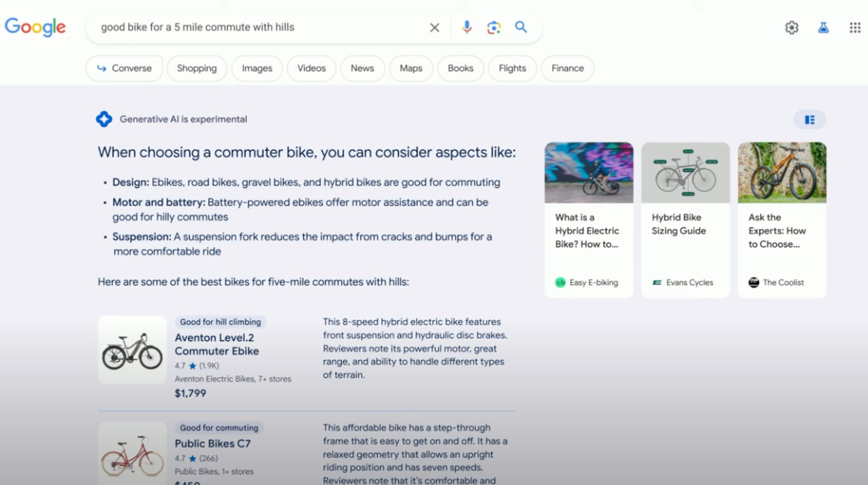Switch to the Finance filter

tap(567, 68)
